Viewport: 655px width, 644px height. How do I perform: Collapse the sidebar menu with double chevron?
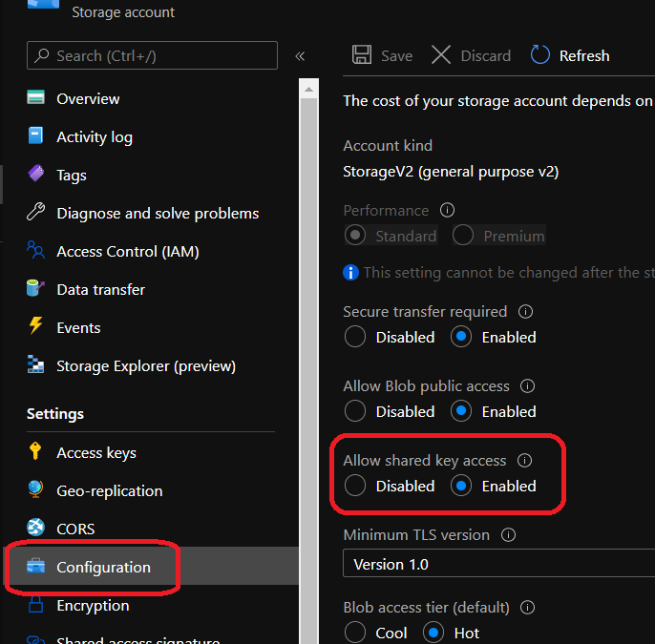[300, 56]
